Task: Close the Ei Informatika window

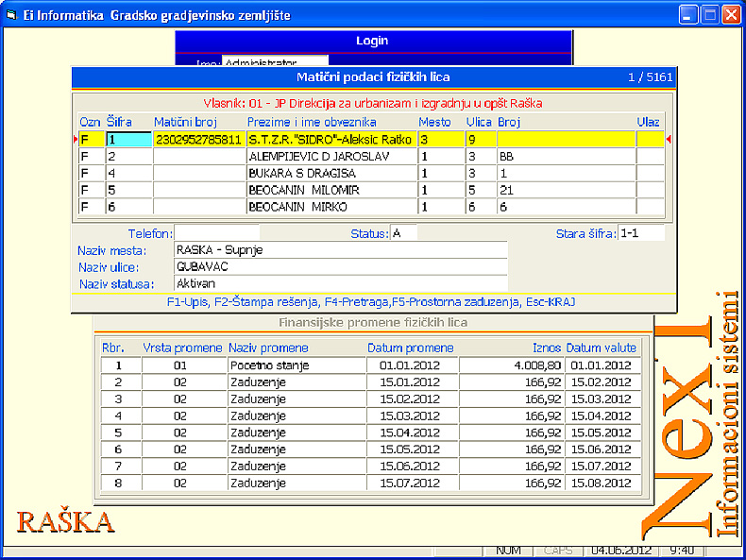Action: 731,14
